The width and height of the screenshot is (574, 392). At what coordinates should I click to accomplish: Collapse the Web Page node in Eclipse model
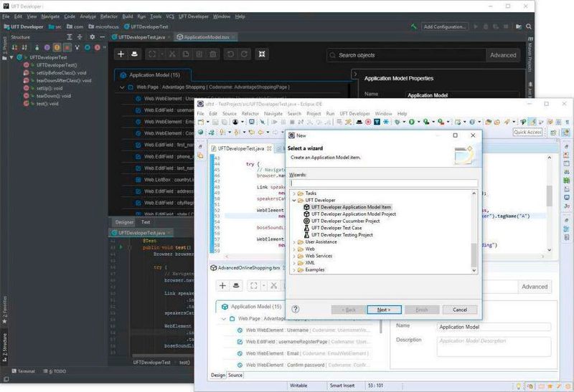point(224,319)
